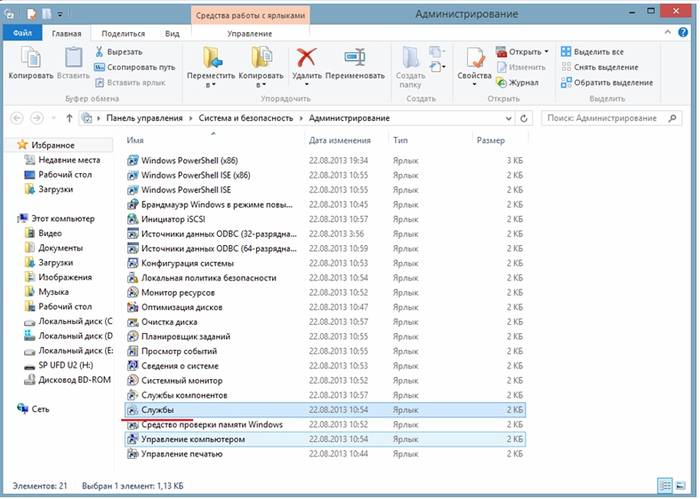Switch to the Поделиться tab
The height and width of the screenshot is (499, 700).
pyautogui.click(x=123, y=33)
